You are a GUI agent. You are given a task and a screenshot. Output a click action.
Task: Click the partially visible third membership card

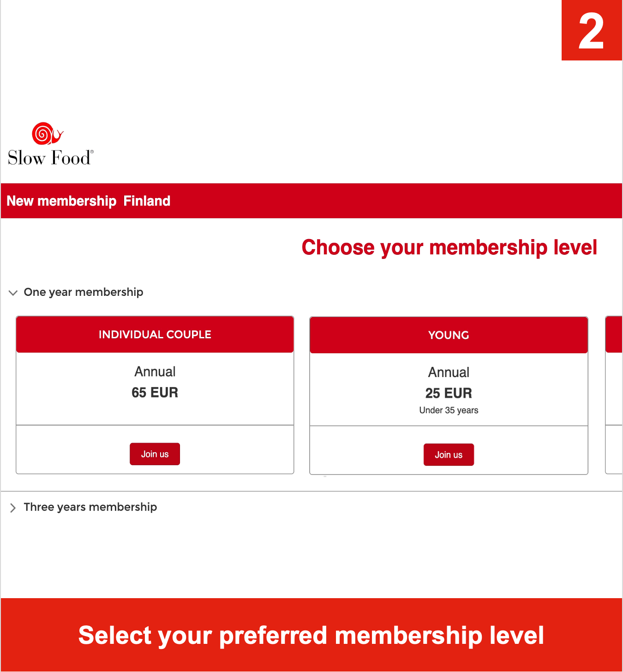click(614, 395)
